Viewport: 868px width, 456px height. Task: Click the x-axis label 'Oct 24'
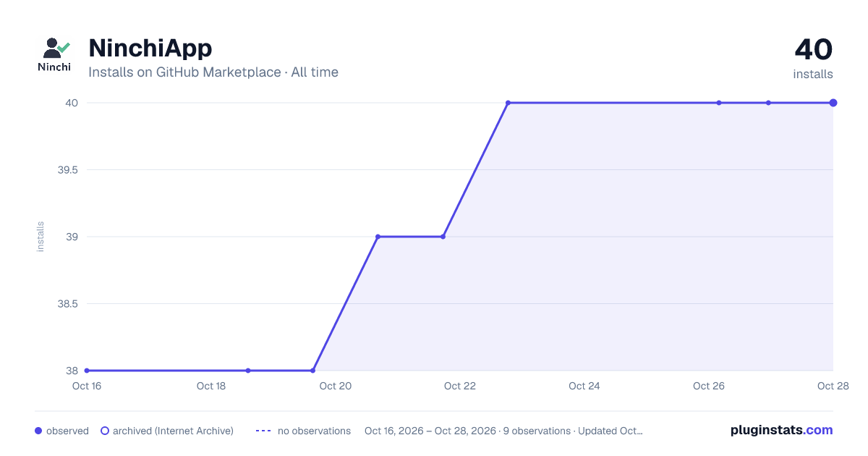point(584,386)
